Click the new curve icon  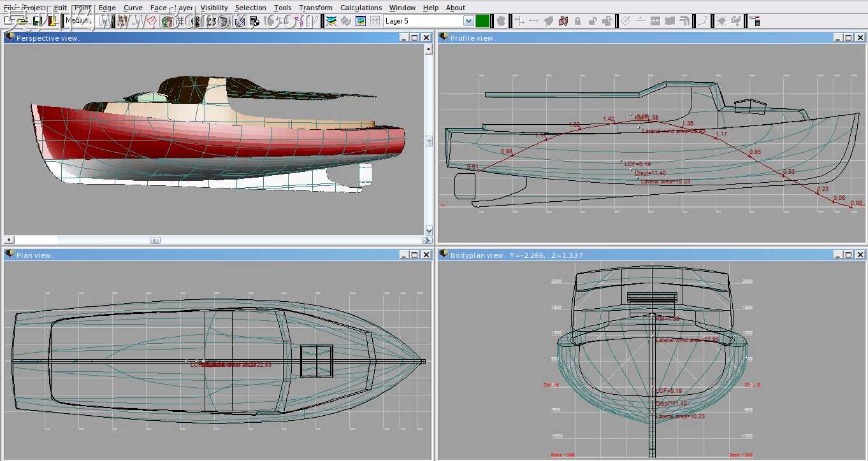[x=702, y=21]
